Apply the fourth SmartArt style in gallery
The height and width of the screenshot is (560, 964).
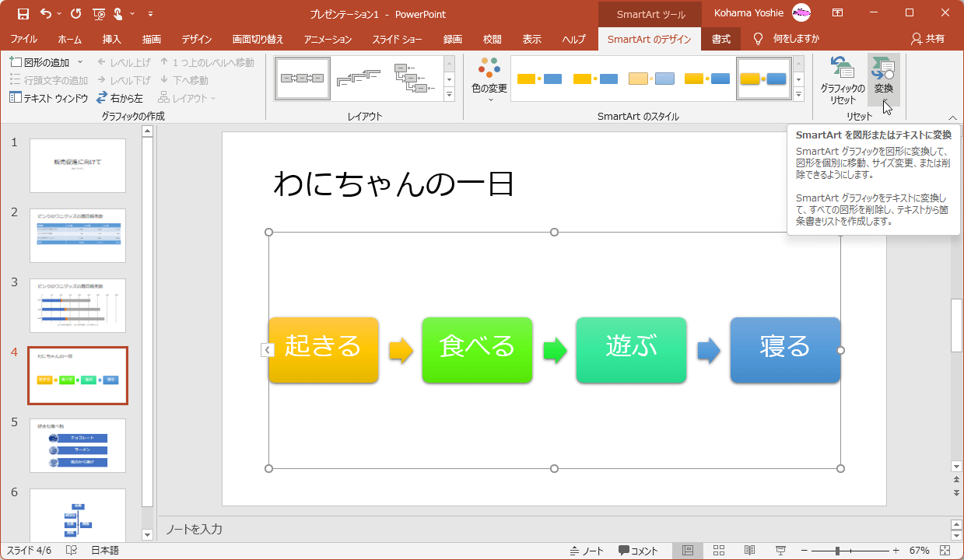point(707,79)
